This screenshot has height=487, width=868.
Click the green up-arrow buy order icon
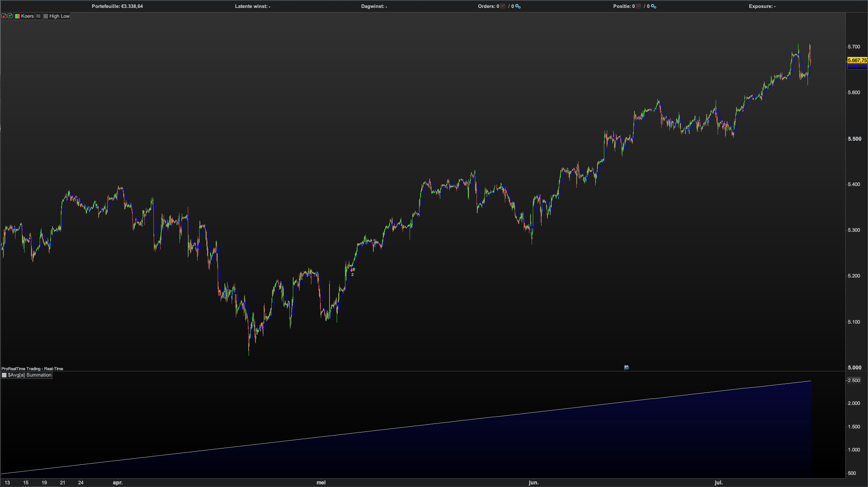[10, 16]
